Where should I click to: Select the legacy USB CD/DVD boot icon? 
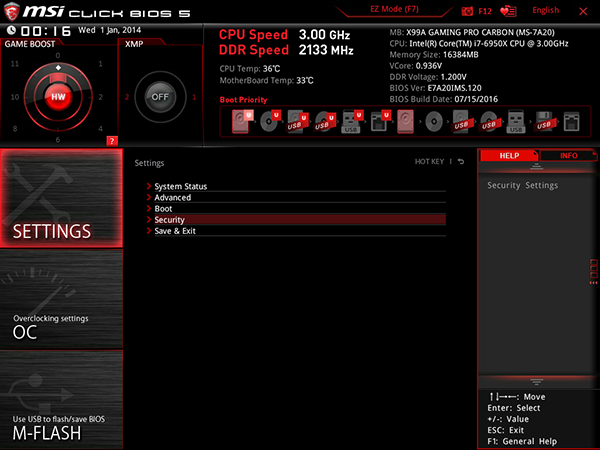coord(489,122)
